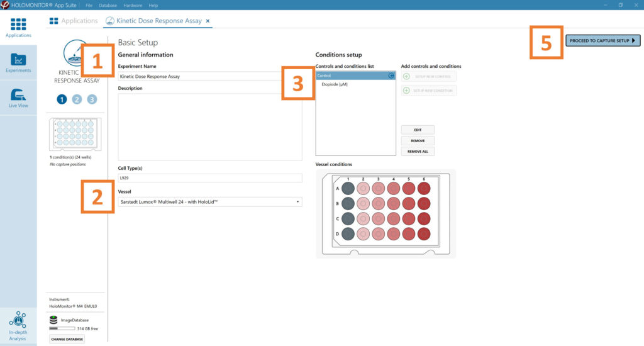Open the Database menu
Viewport: 644px width, 346px height.
tap(108, 5)
